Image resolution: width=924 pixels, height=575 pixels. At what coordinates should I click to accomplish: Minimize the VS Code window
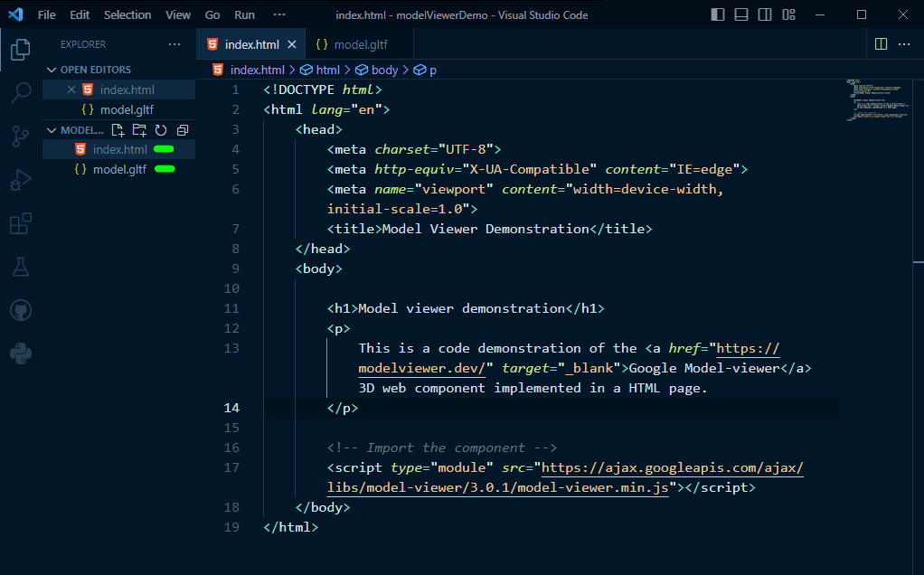click(x=820, y=14)
